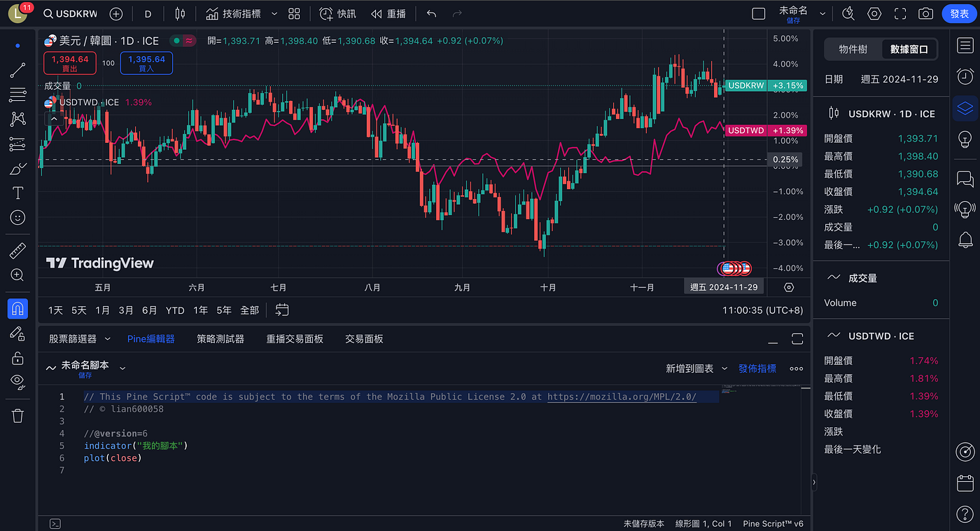Viewport: 980px width, 531px height.
Task: Open the 重播交易面板 tab
Action: (x=295, y=339)
